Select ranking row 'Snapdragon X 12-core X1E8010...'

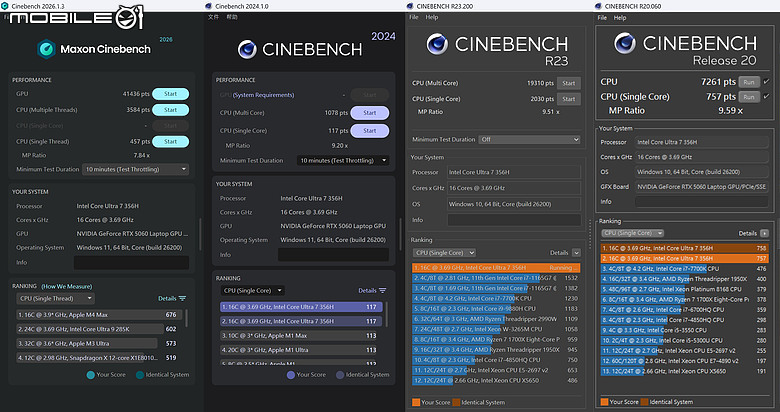coord(99,357)
